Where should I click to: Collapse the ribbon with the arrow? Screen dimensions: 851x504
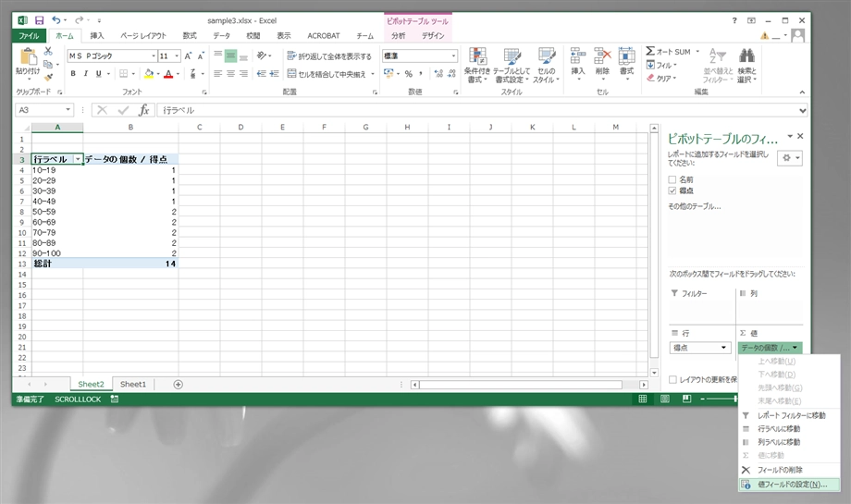(x=802, y=92)
